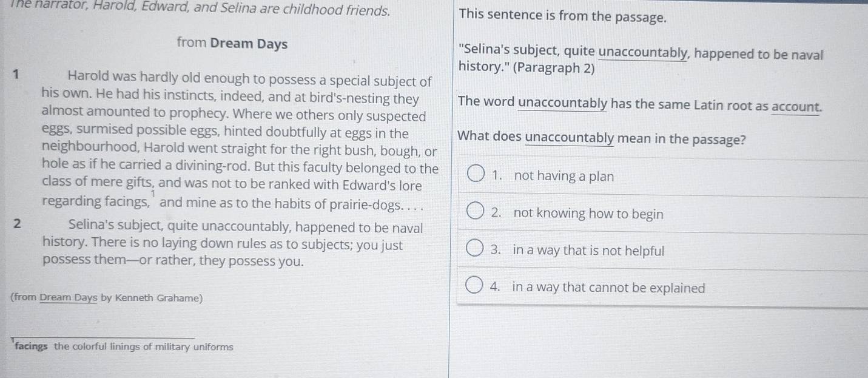The height and width of the screenshot is (378, 868).
Task: Click underlined 'unaccountably' in quoted Selina sentence
Action: (644, 54)
